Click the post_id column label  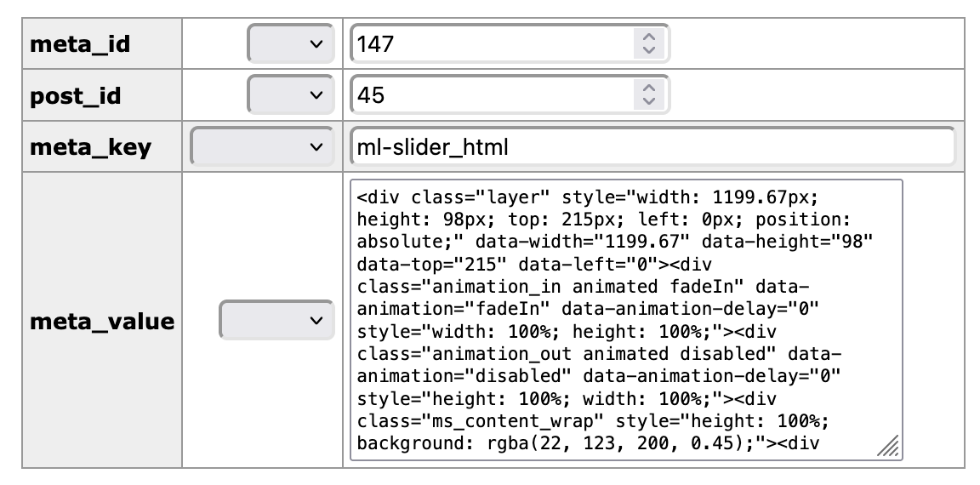pyautogui.click(x=76, y=95)
